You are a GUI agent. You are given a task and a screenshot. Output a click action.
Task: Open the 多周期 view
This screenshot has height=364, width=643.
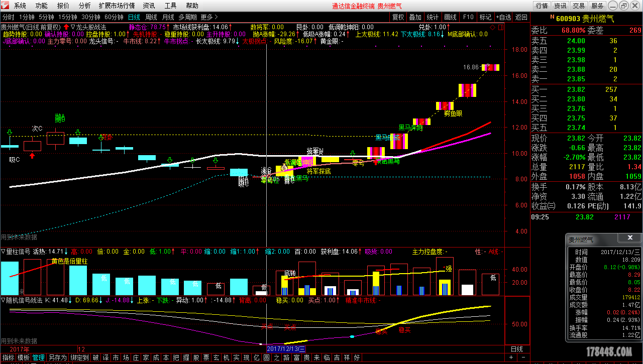(187, 17)
